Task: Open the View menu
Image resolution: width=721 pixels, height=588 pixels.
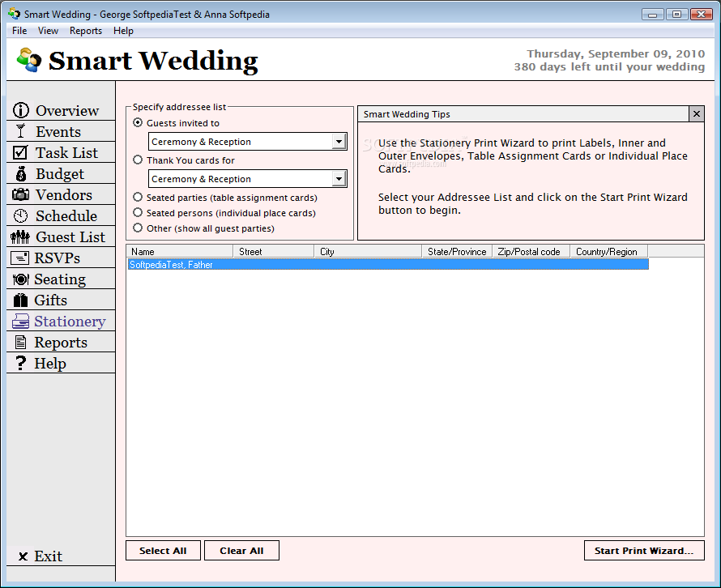Action: tap(48, 31)
